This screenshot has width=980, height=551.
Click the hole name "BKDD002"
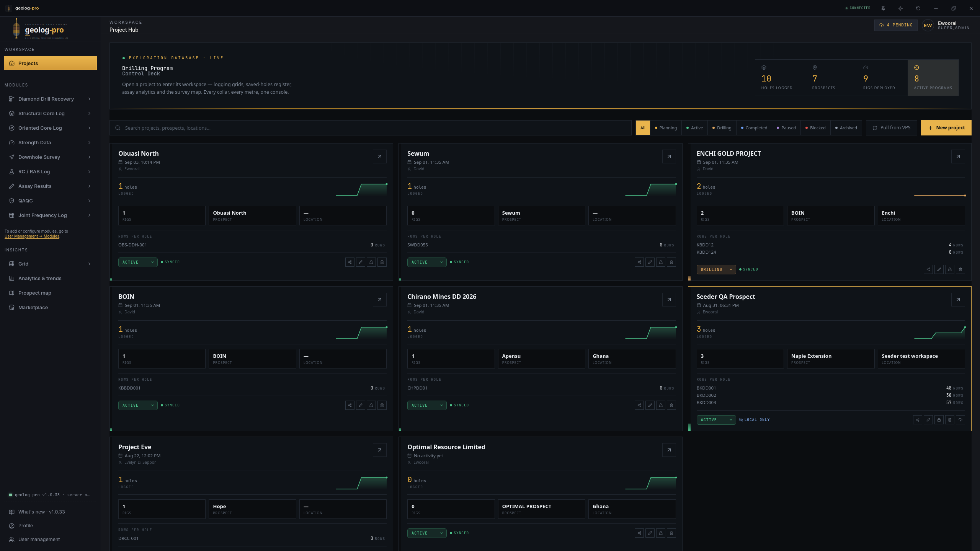(x=706, y=395)
